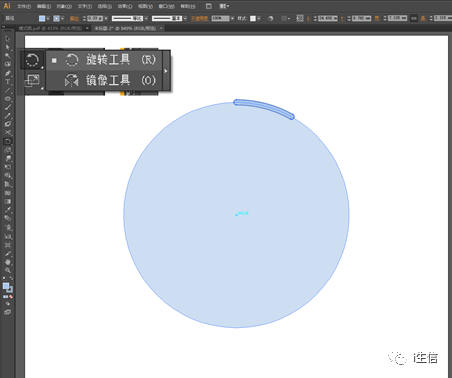Select the Perspective Grid tool
Image resolution: width=452 pixels, height=378 pixels.
[8, 184]
